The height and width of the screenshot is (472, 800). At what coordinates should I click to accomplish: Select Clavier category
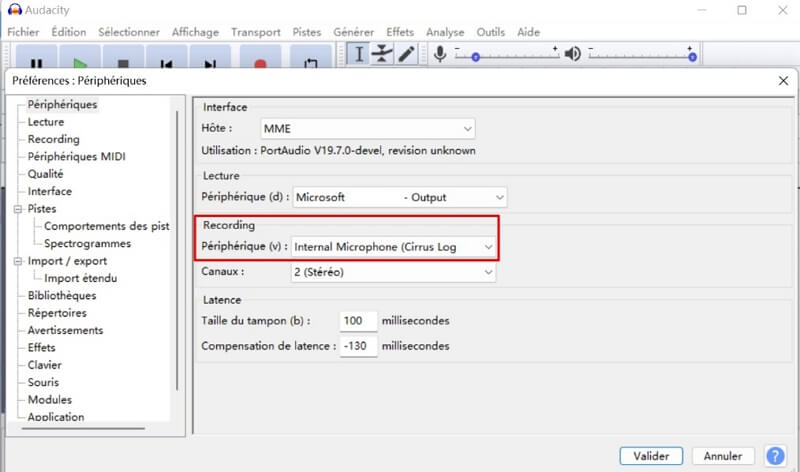[x=44, y=365]
